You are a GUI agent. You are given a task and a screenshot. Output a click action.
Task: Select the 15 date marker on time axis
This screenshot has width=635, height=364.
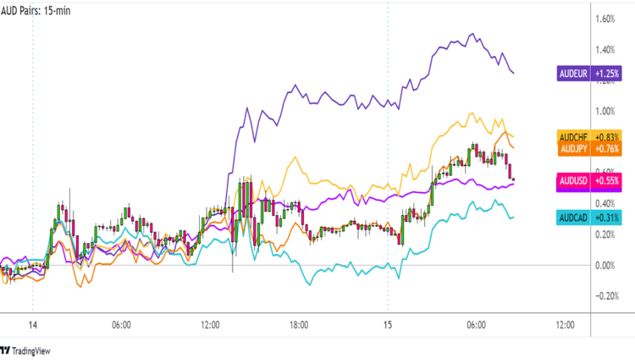pos(387,324)
